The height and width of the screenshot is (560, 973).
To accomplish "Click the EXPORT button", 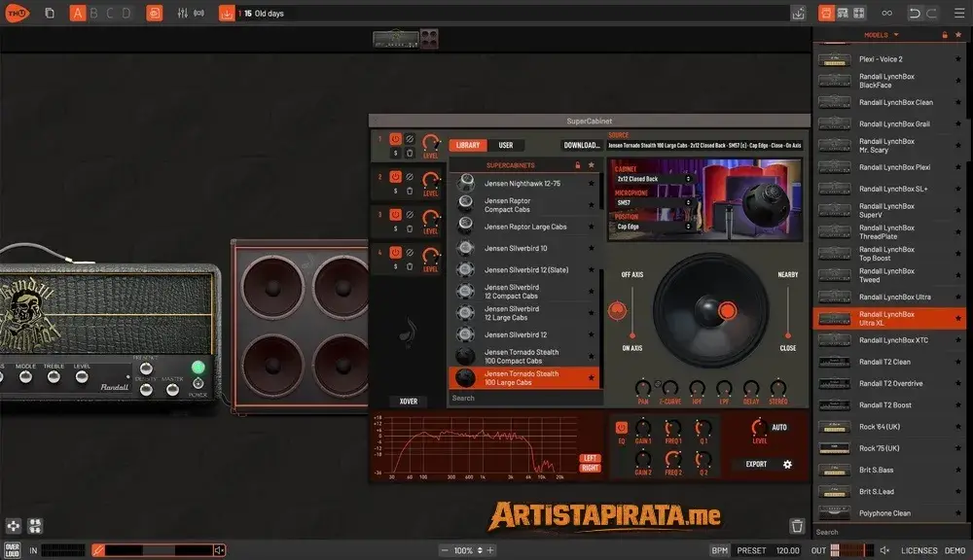I will (756, 464).
